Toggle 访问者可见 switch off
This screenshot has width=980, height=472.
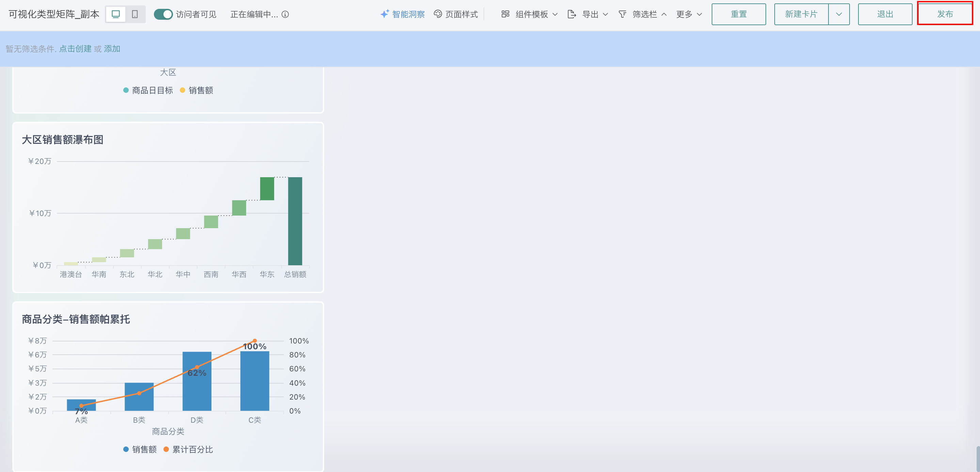[x=163, y=14]
